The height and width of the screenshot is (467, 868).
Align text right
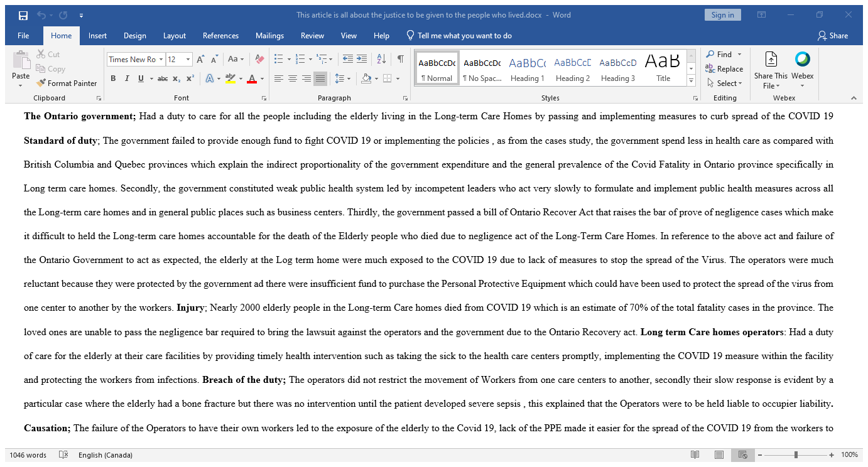click(x=307, y=78)
